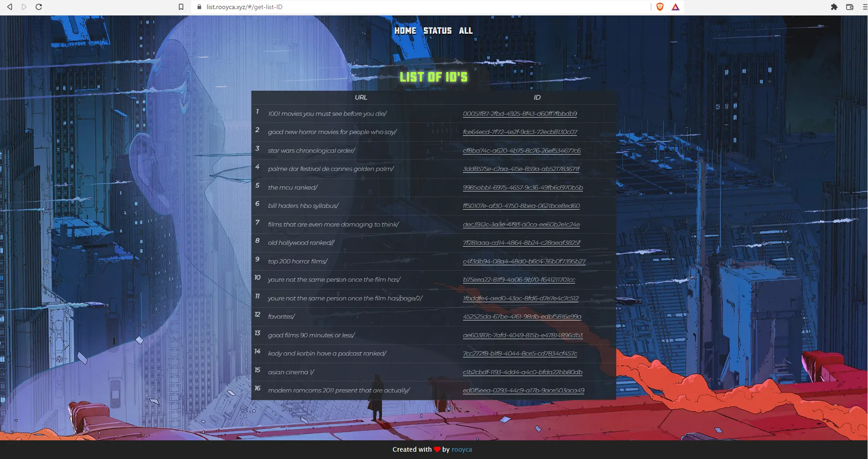Open ID for modern romcoms 2011 present

pos(524,391)
